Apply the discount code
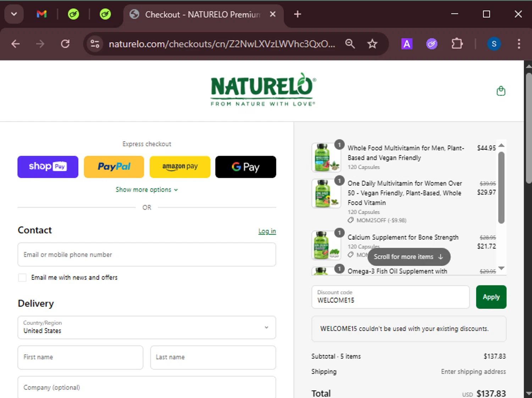 (x=491, y=297)
